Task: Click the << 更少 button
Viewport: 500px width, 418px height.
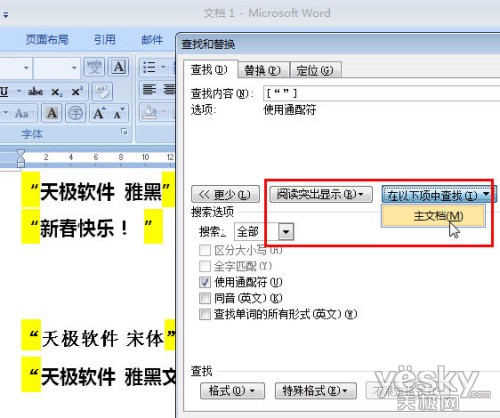Action: (225, 194)
